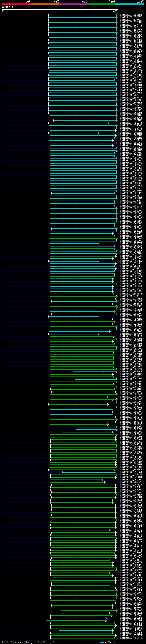Click the red 20% color legend bar

pyautogui.click(x=16, y=4)
